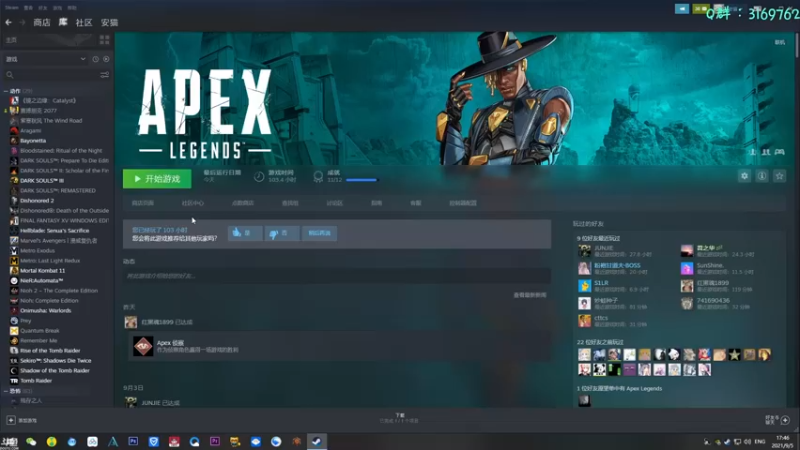Open Photoshop in the taskbar
Image resolution: width=800 pixels, height=450 pixels.
(x=133, y=441)
